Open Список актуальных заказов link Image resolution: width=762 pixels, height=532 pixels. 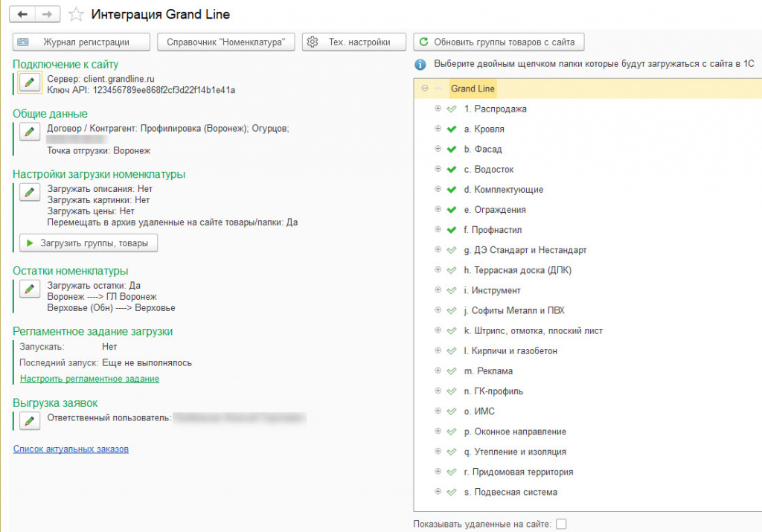71,449
